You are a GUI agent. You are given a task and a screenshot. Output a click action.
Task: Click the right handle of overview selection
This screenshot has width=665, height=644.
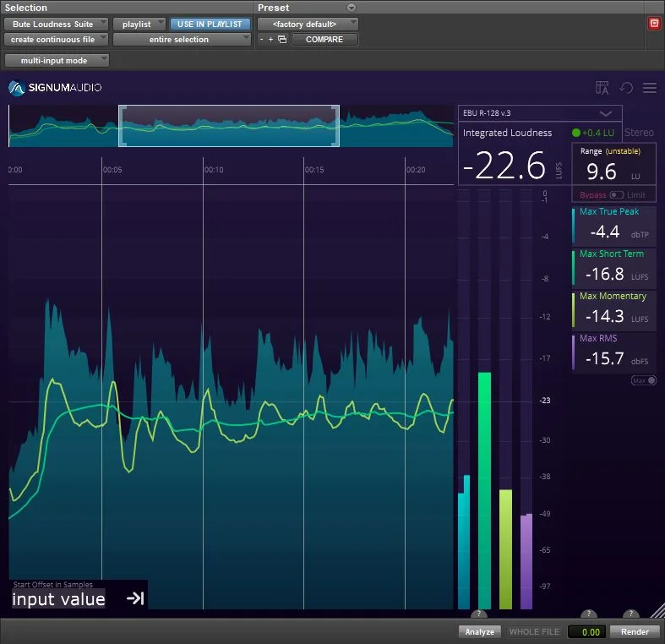click(x=336, y=126)
